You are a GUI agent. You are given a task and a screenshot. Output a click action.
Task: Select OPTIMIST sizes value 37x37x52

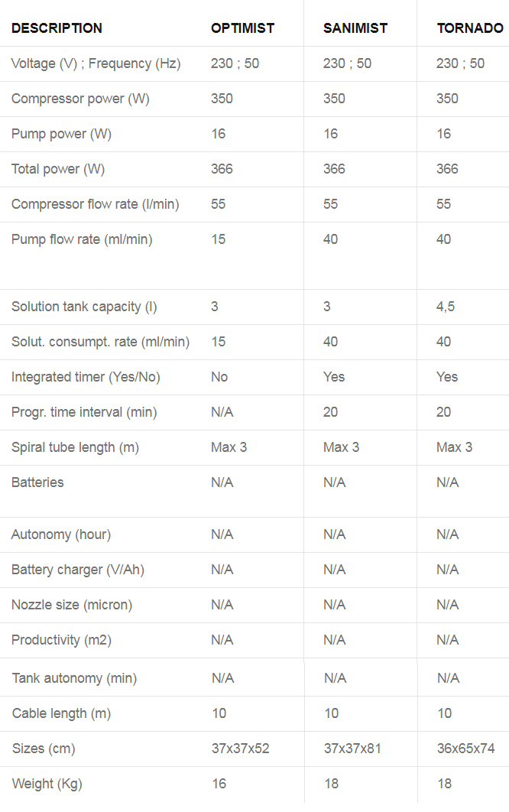[240, 749]
